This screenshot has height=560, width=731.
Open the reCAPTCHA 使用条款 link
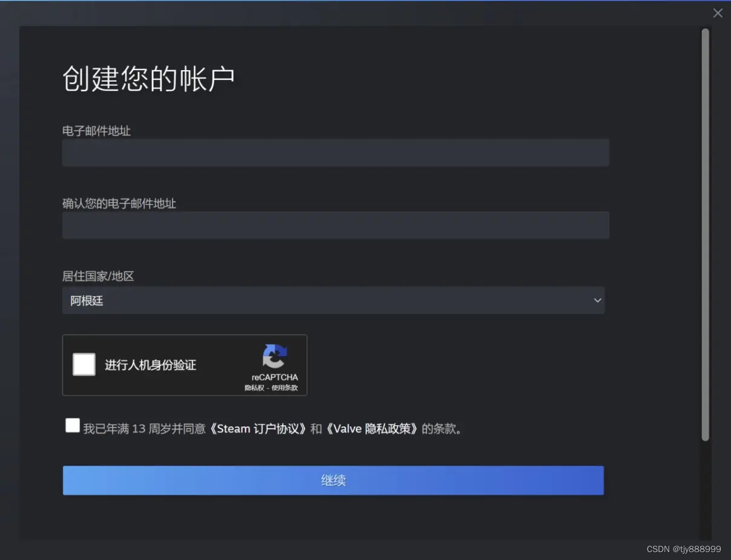pos(285,388)
